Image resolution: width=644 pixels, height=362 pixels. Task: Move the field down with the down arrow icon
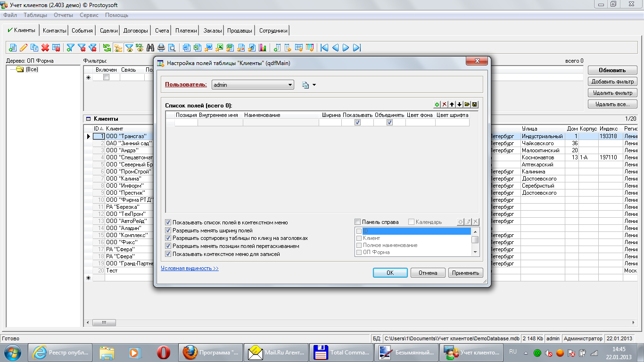point(460,105)
